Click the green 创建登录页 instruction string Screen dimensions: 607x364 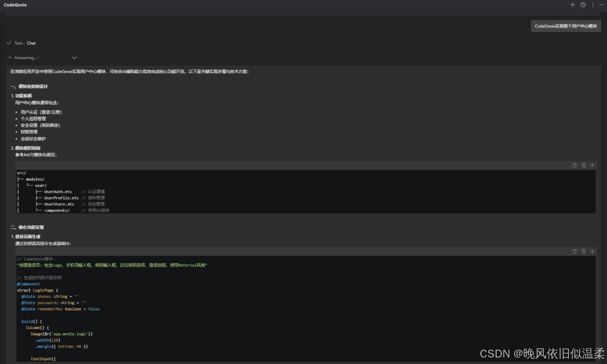click(x=112, y=265)
